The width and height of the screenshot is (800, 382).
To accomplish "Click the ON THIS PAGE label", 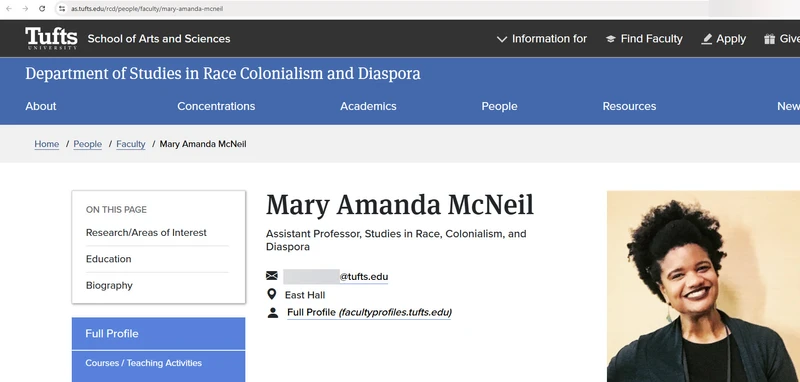I will pyautogui.click(x=116, y=210).
